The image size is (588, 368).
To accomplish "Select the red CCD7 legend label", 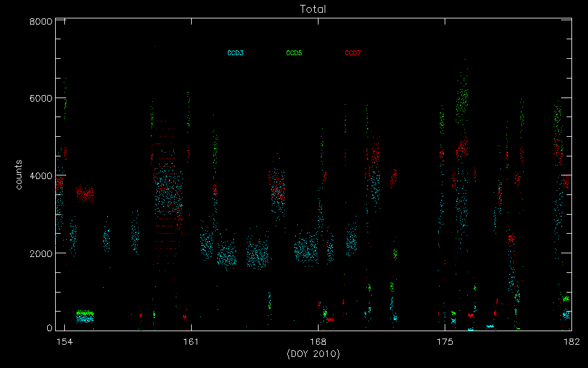I will tap(353, 53).
